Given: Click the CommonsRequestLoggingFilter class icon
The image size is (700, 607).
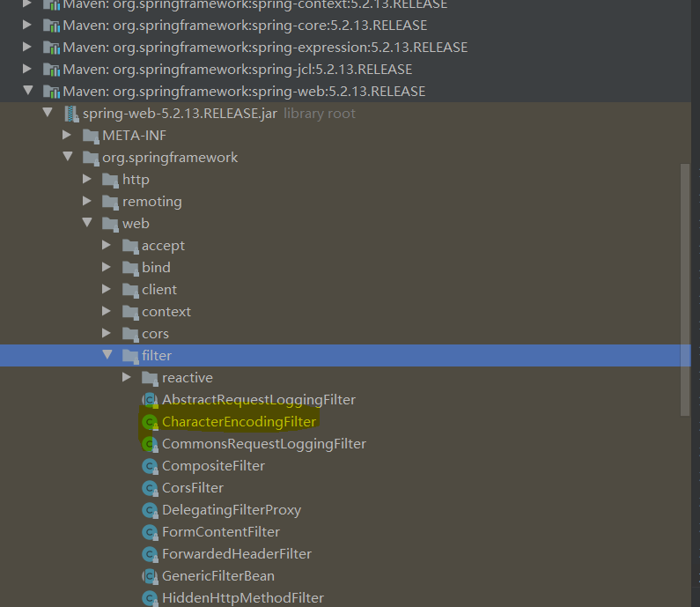Looking at the screenshot, I should click(x=150, y=444).
